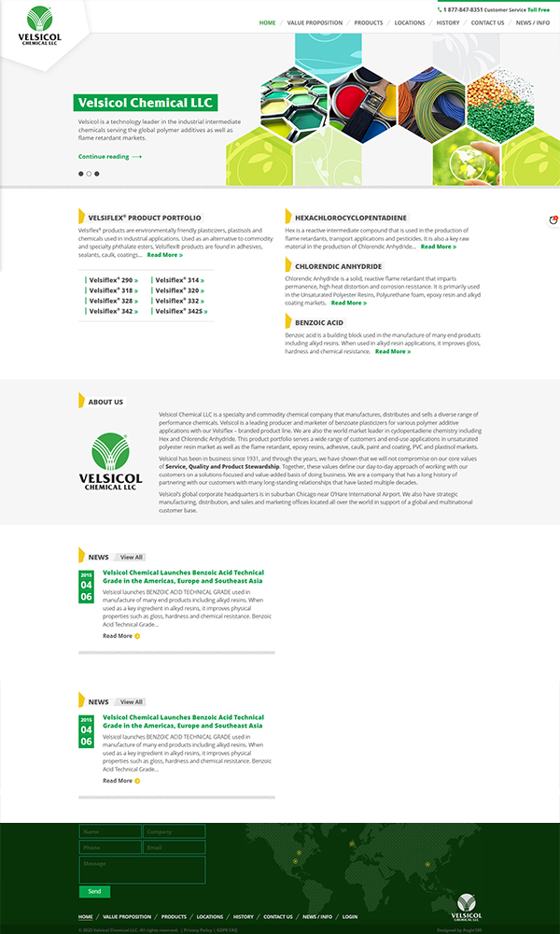Image resolution: width=560 pixels, height=934 pixels.
Task: Click the ABOUT US heading
Action: (105, 402)
